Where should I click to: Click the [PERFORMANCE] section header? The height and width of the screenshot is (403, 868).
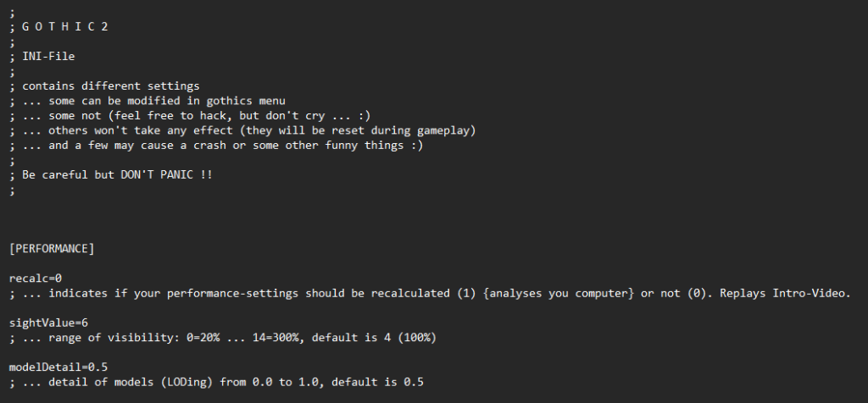point(52,249)
